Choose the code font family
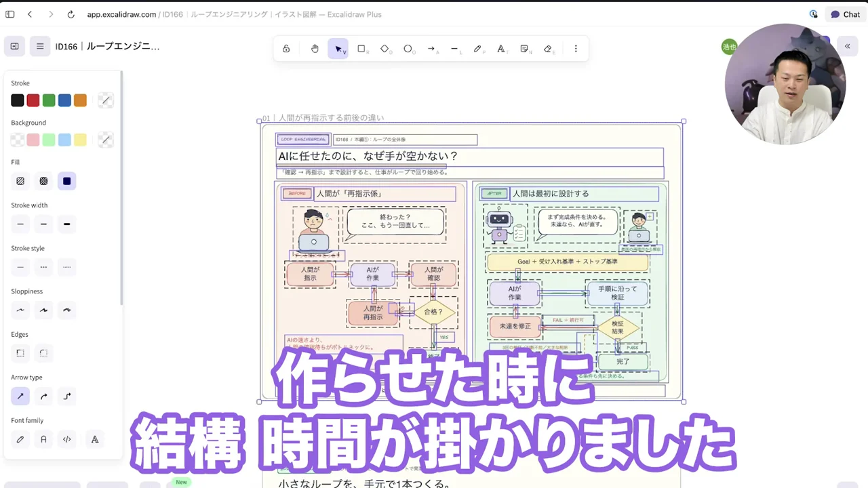 [66, 439]
